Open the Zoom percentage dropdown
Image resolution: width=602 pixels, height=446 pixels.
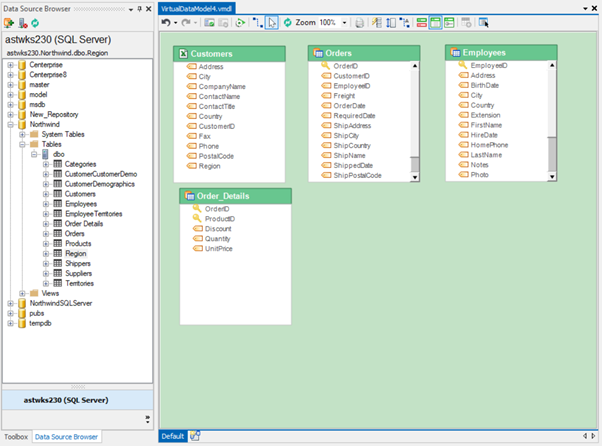[x=345, y=21]
